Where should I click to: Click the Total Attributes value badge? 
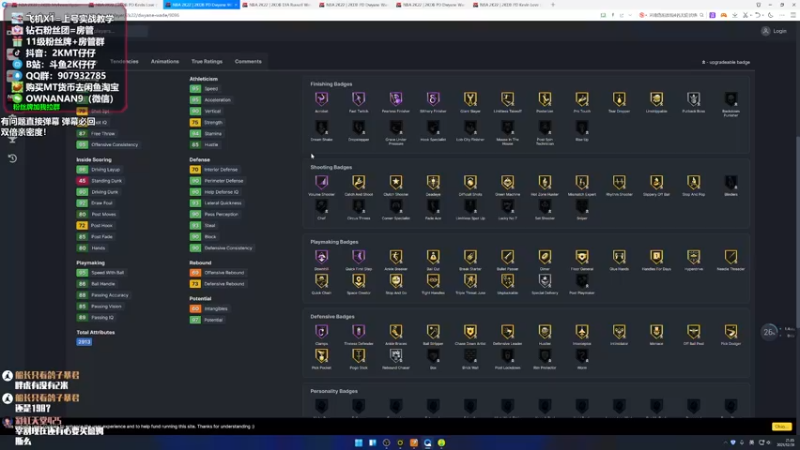tap(84, 342)
